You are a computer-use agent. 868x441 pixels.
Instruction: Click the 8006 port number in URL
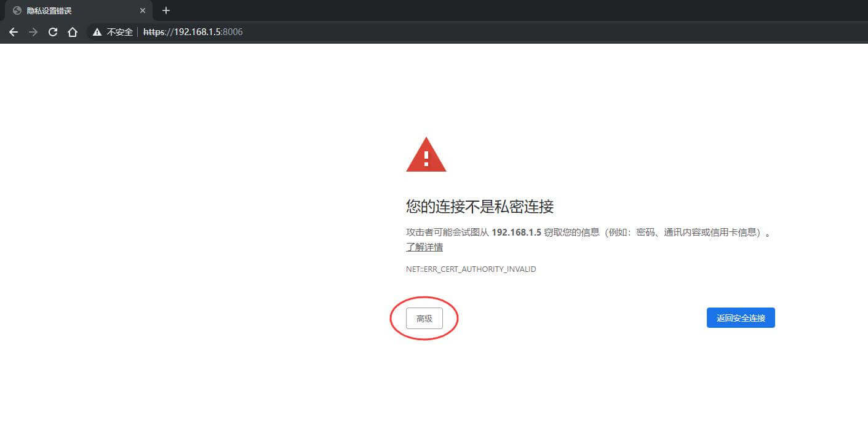[233, 32]
